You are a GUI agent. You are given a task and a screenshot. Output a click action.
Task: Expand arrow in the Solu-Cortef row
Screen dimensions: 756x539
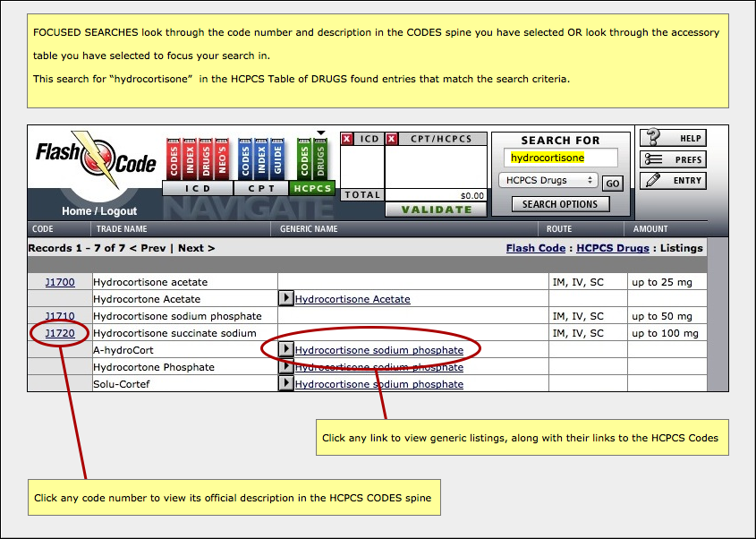pos(286,383)
